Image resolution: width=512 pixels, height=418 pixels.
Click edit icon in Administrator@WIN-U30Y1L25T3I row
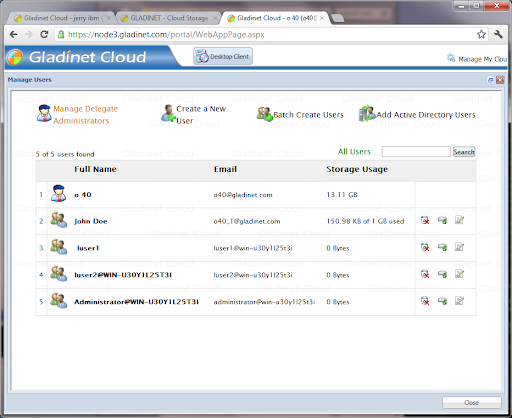coord(460,301)
